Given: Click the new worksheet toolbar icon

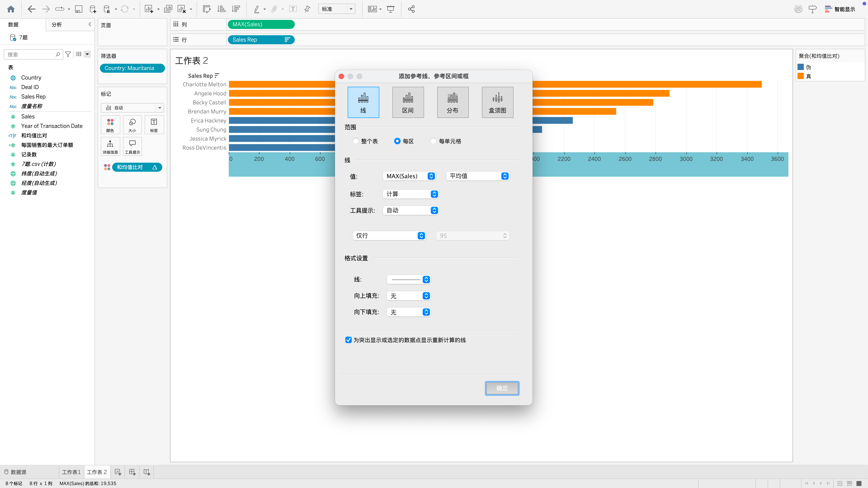Looking at the screenshot, I should [x=149, y=9].
